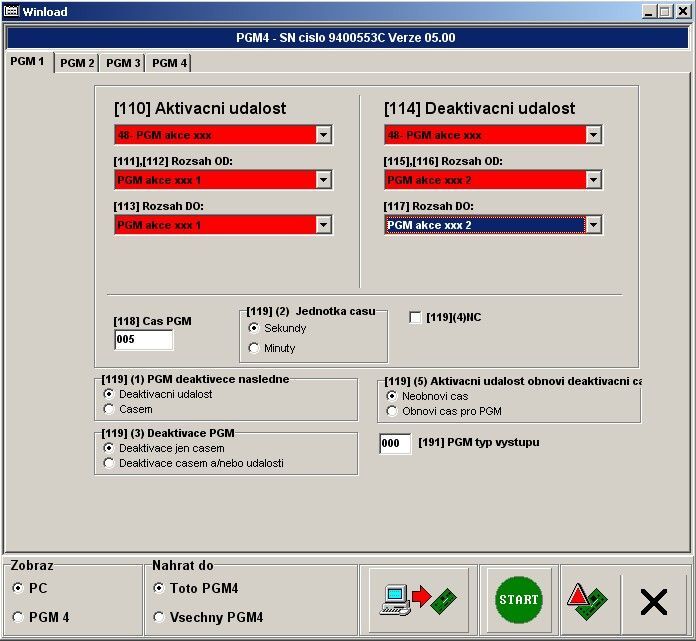The width and height of the screenshot is (696, 641).
Task: Click the [191] PGM typ vystupu field
Action: click(x=395, y=443)
